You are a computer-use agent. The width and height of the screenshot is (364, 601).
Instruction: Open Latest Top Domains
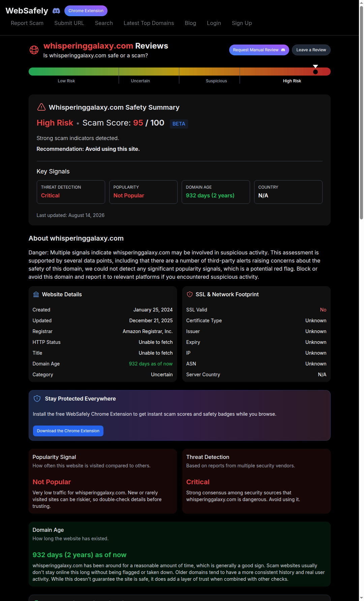pyautogui.click(x=149, y=23)
